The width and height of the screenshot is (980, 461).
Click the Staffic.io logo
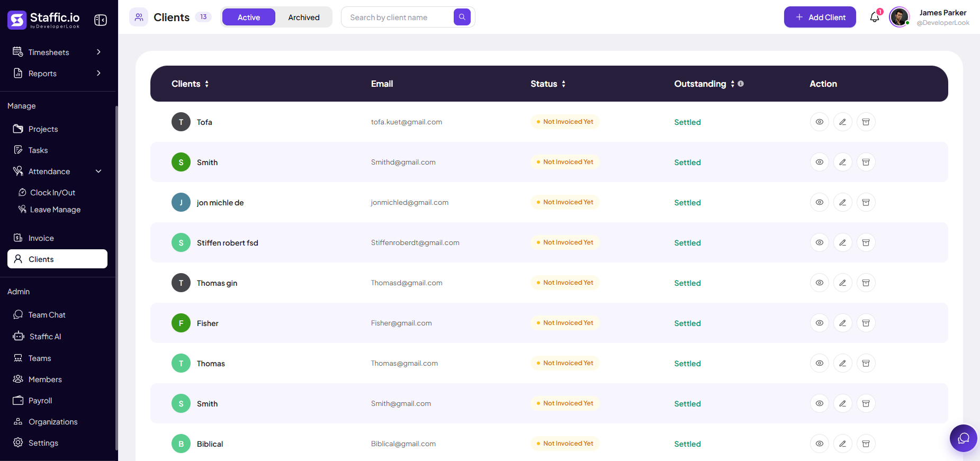point(43,20)
